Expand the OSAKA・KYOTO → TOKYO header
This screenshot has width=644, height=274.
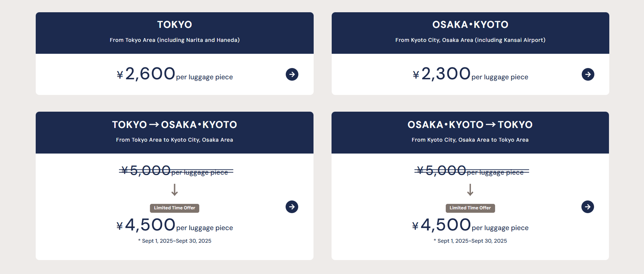tap(470, 124)
